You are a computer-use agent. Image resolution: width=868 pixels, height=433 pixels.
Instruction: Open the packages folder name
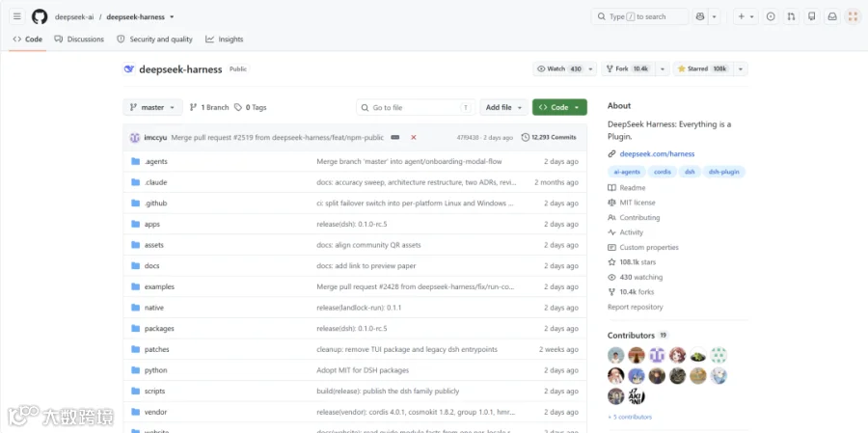click(159, 328)
